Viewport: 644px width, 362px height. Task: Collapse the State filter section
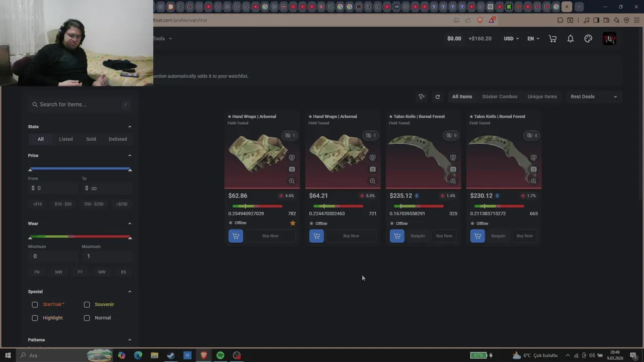(129, 127)
